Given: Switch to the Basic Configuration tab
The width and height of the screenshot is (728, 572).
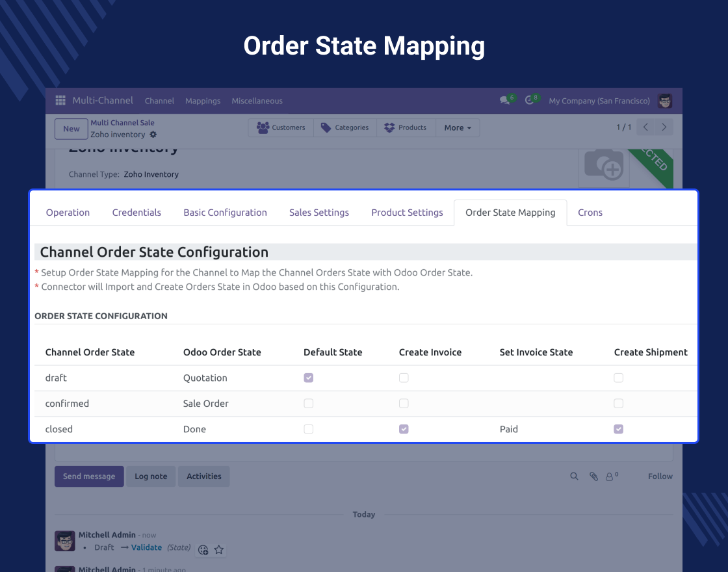Looking at the screenshot, I should [225, 213].
